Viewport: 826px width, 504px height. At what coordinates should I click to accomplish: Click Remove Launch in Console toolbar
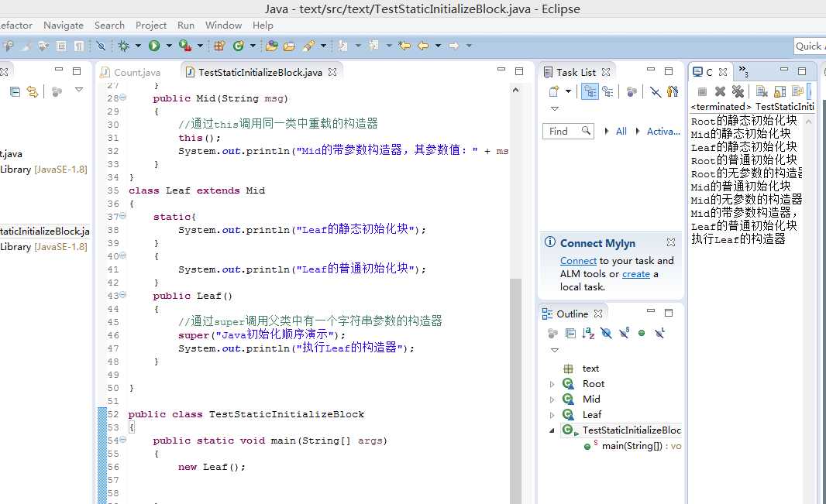pos(720,91)
